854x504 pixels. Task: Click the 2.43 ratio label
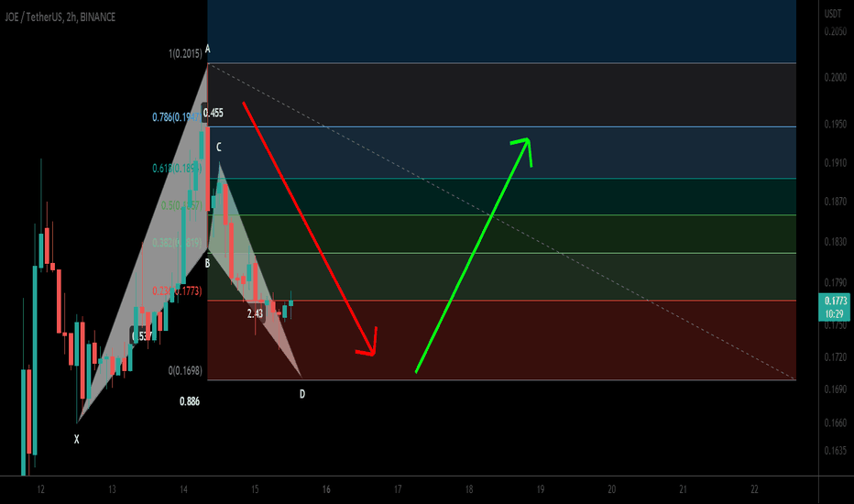(x=255, y=313)
